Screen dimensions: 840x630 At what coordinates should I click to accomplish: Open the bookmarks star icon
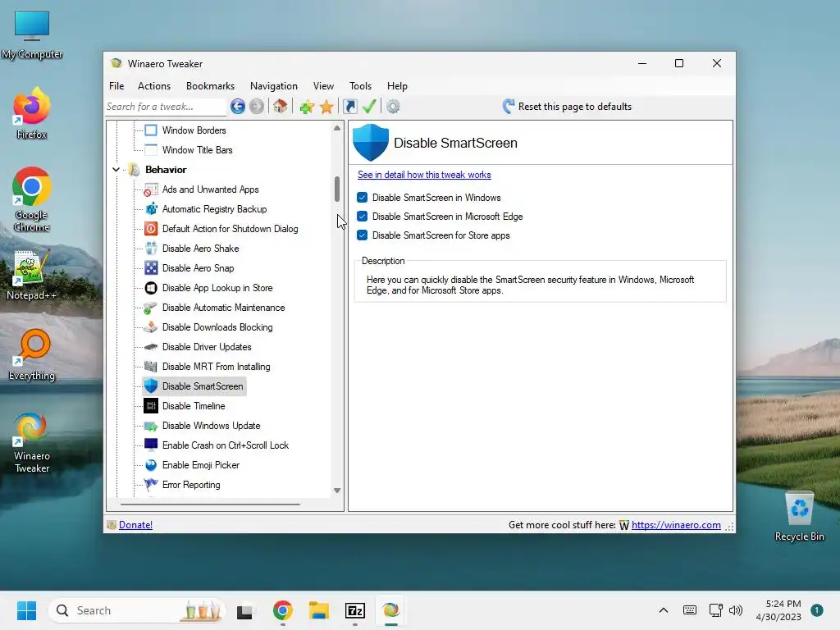click(x=326, y=107)
